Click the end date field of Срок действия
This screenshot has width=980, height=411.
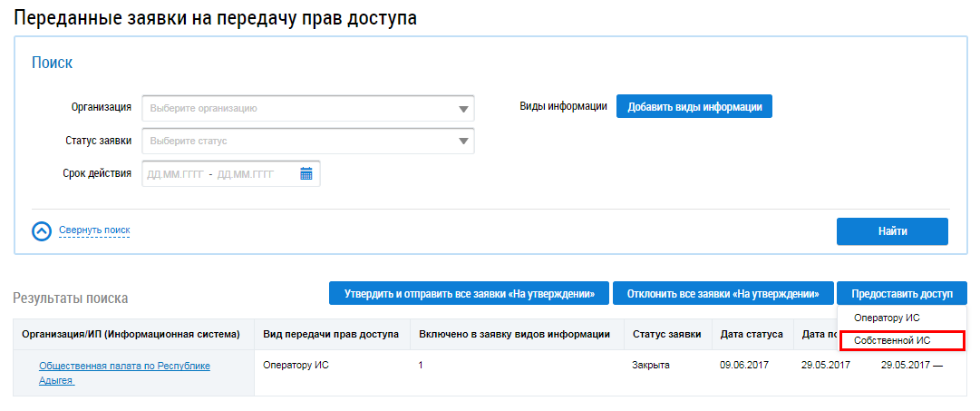(245, 174)
